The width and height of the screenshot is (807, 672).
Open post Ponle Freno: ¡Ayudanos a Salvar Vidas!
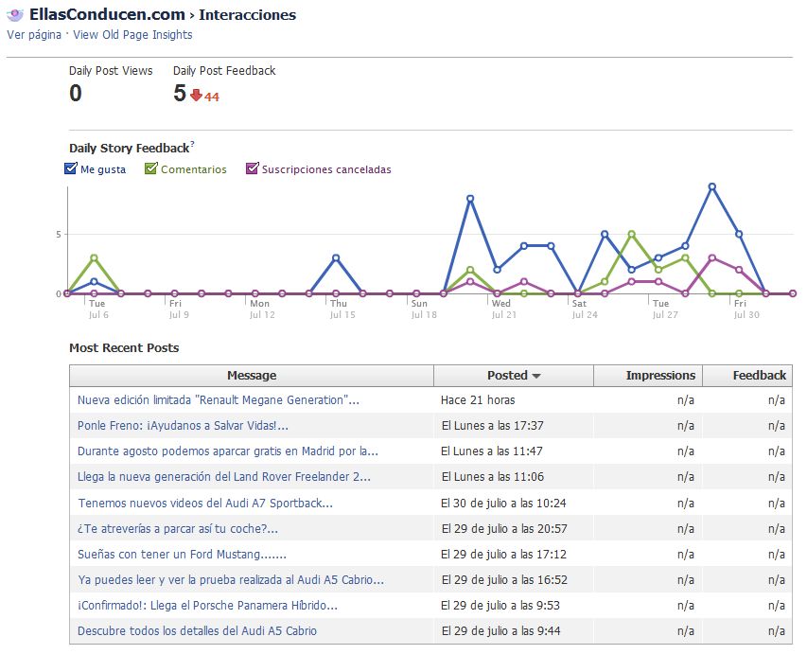pyautogui.click(x=183, y=426)
